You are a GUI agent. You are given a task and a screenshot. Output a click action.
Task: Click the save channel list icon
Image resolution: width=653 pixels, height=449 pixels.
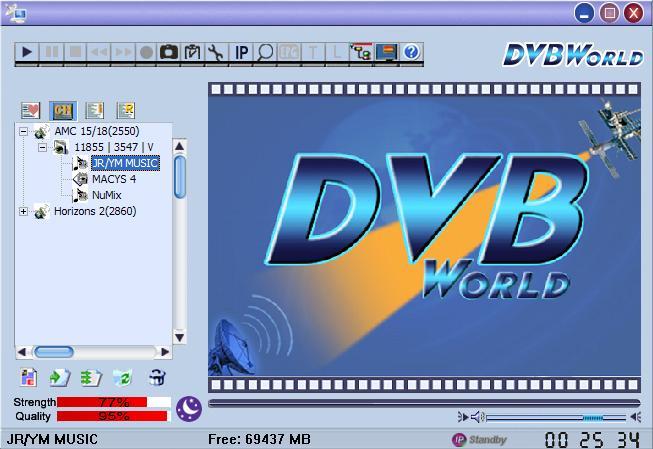pos(28,378)
